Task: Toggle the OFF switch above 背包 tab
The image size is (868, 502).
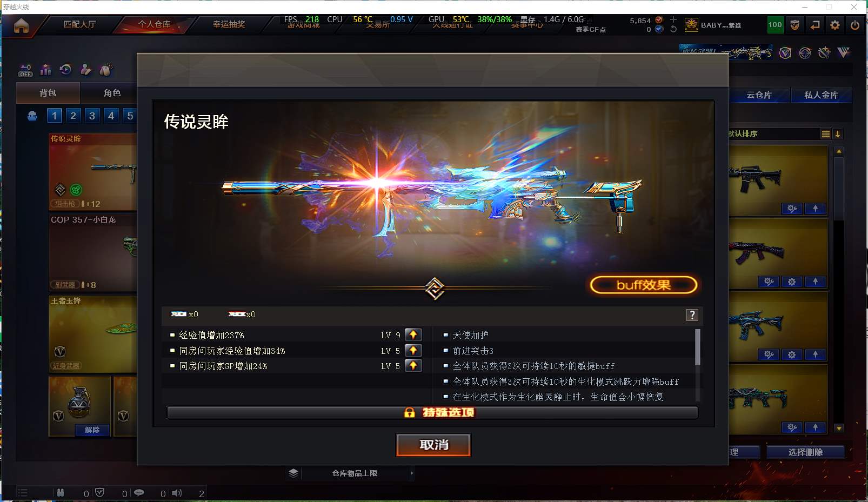Action: pos(25,71)
